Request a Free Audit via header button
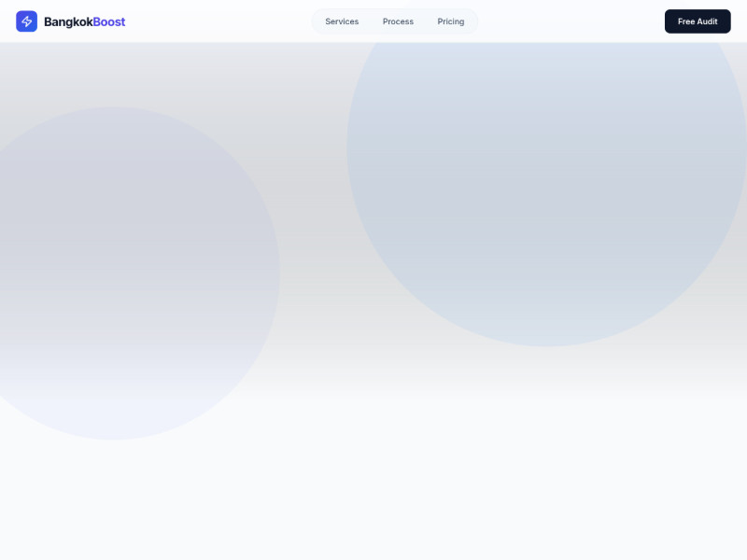 pos(697,21)
